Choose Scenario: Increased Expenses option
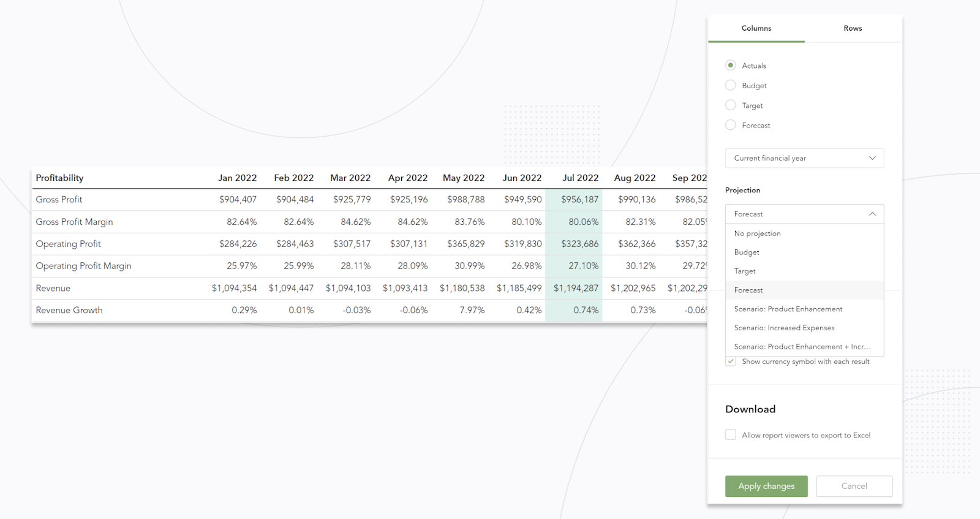Image resolution: width=980 pixels, height=519 pixels. pos(805,328)
